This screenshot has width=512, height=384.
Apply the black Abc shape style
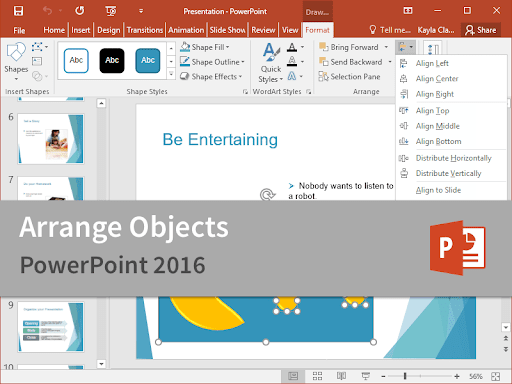point(112,60)
